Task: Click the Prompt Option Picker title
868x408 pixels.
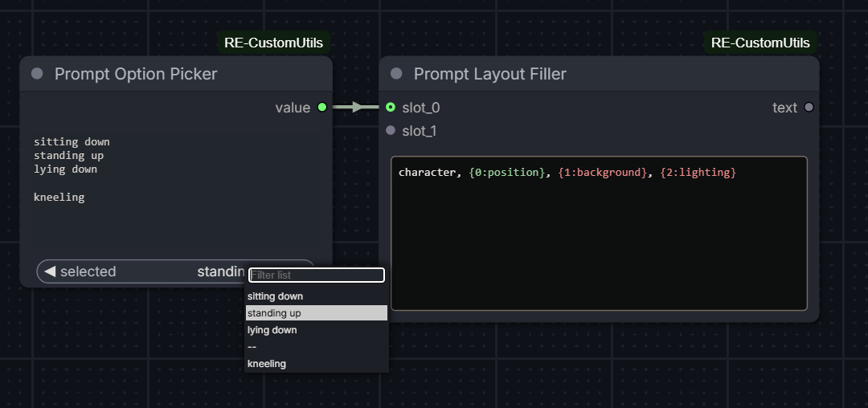Action: (136, 74)
